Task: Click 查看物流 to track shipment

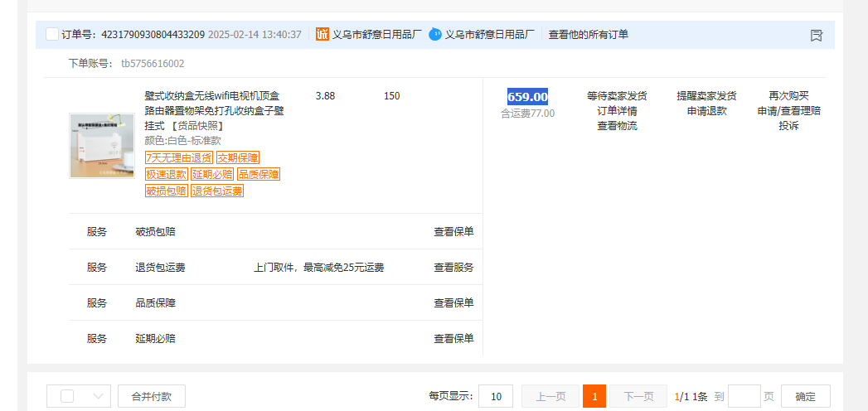Action: [x=617, y=126]
